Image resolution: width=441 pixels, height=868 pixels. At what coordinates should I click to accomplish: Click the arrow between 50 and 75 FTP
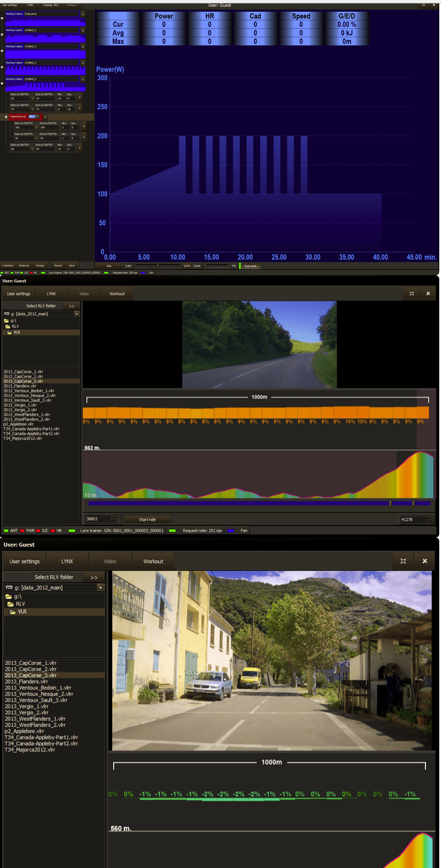click(32, 99)
